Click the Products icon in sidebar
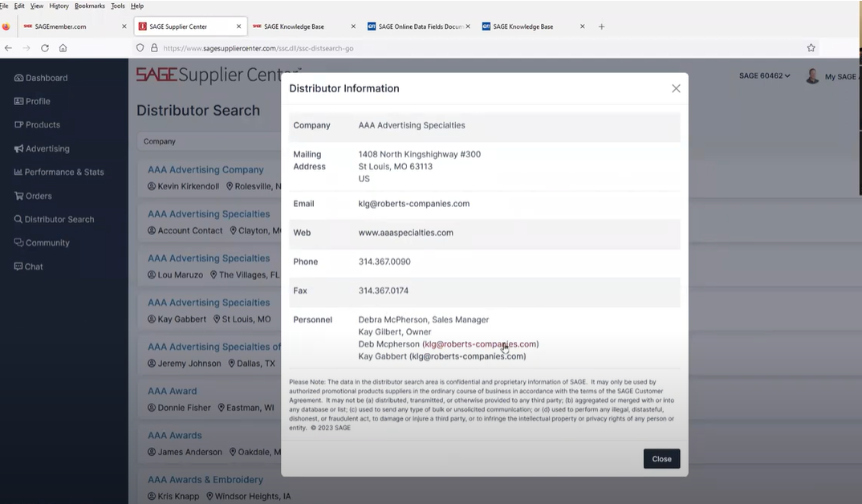The height and width of the screenshot is (504, 862). (18, 124)
